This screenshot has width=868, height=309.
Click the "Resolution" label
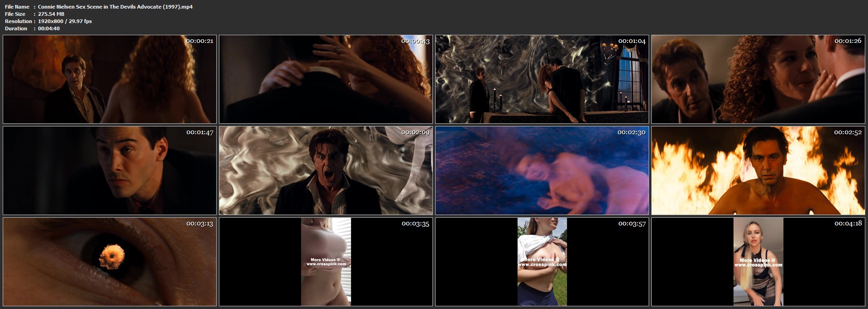click(x=19, y=21)
